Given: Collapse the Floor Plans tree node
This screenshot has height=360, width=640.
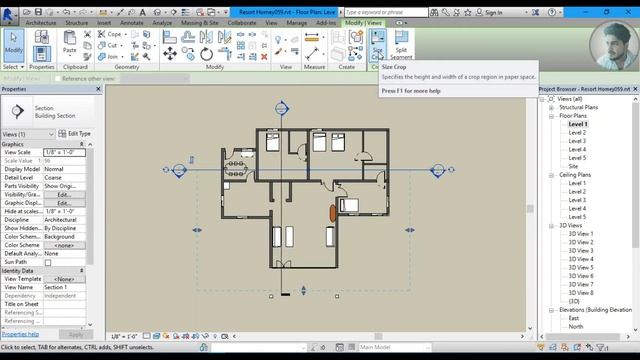Looking at the screenshot, I should pyautogui.click(x=551, y=116).
